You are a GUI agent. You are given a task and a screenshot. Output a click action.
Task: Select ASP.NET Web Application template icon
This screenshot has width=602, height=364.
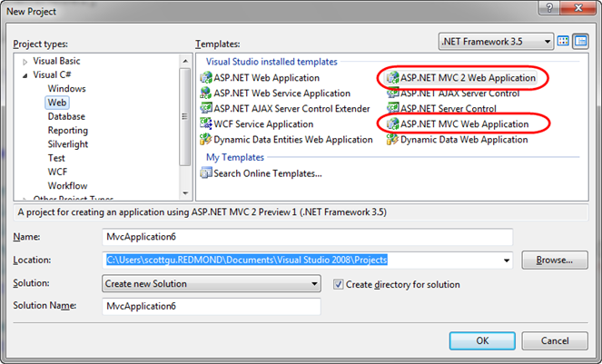click(206, 78)
